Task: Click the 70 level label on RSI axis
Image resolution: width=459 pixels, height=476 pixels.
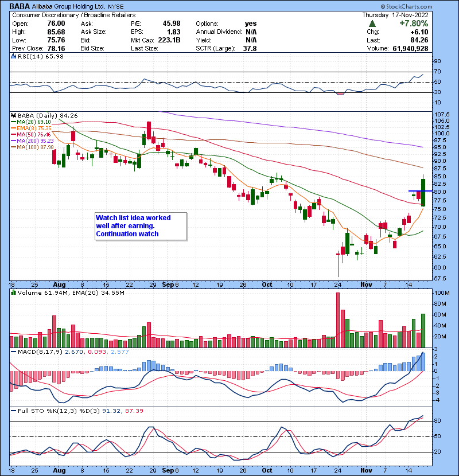Action: (x=437, y=72)
